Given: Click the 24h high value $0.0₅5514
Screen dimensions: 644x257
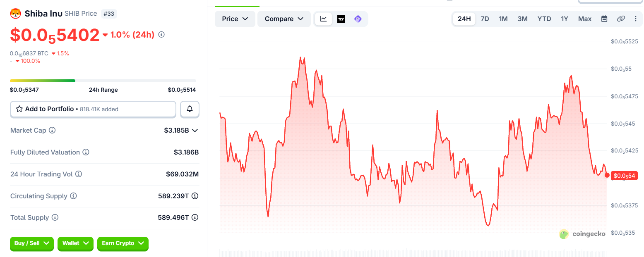Looking at the screenshot, I should [x=182, y=90].
